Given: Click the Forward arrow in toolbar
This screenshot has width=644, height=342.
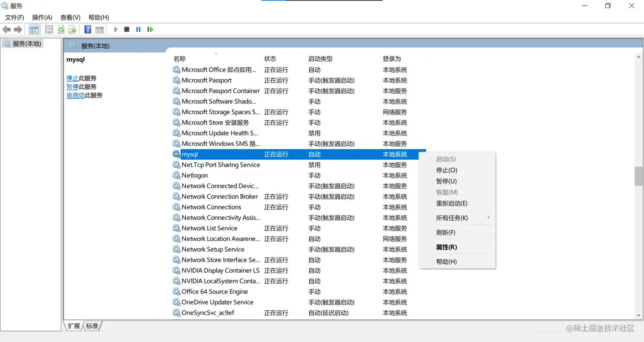Looking at the screenshot, I should pos(18,29).
